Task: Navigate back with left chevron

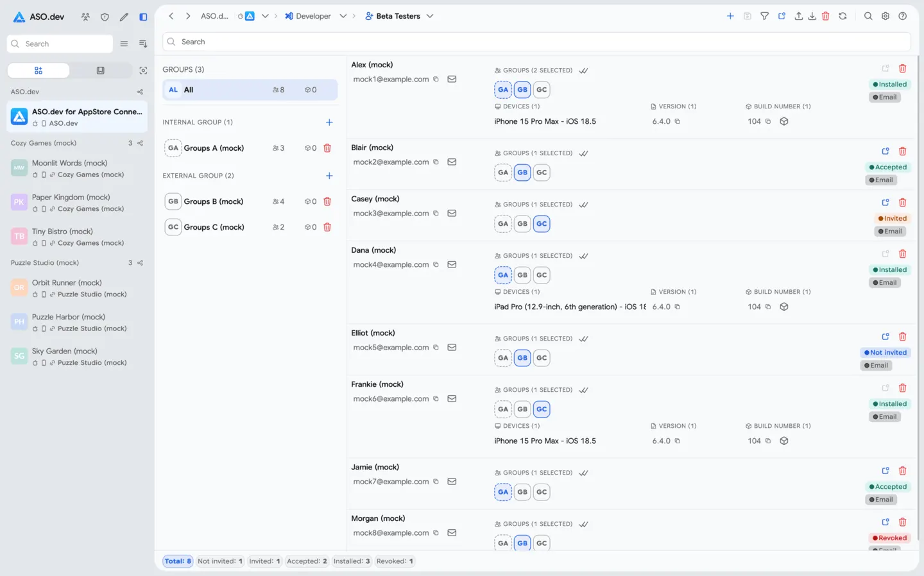Action: click(x=171, y=16)
